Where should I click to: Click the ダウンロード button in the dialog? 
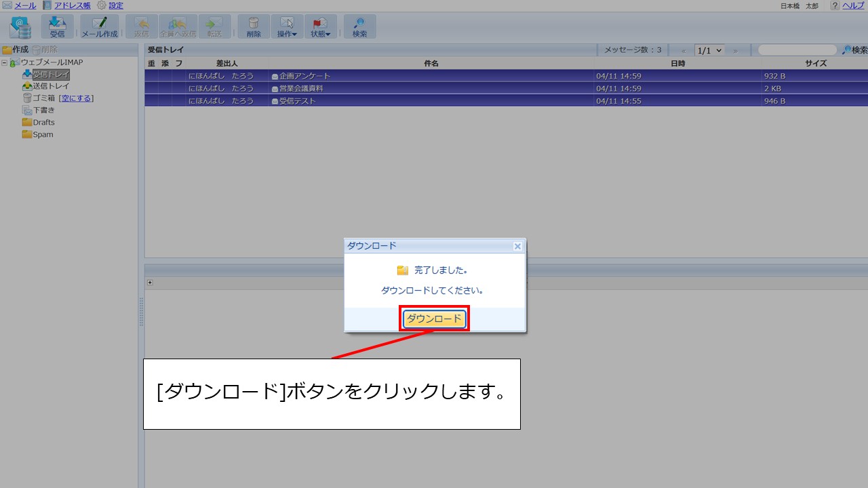433,319
